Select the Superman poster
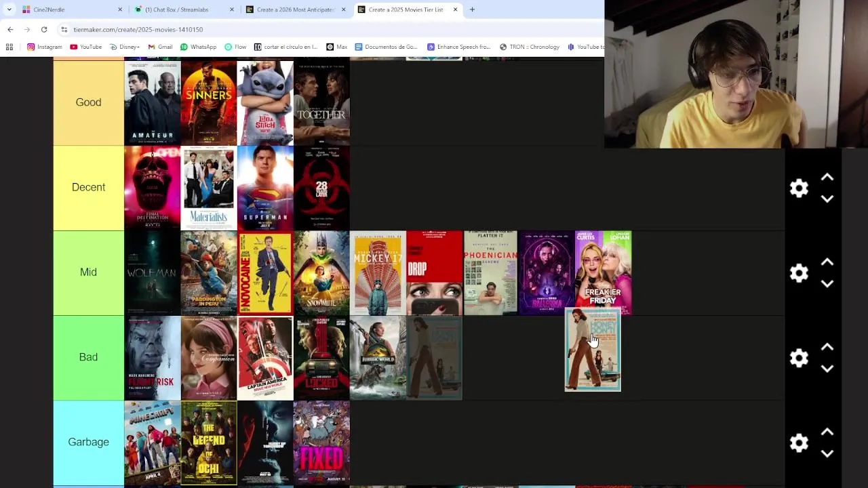The width and height of the screenshot is (868, 488). pyautogui.click(x=265, y=188)
